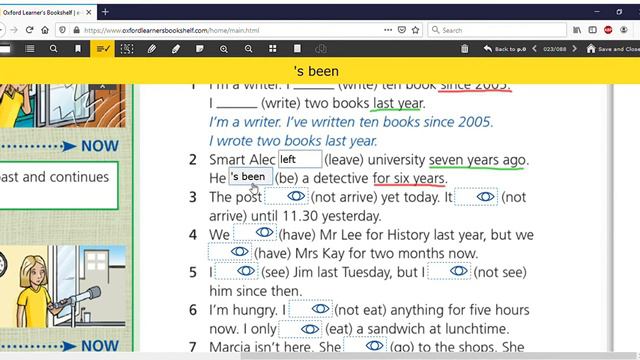Save and close the book
The image size is (640, 360).
[613, 49]
